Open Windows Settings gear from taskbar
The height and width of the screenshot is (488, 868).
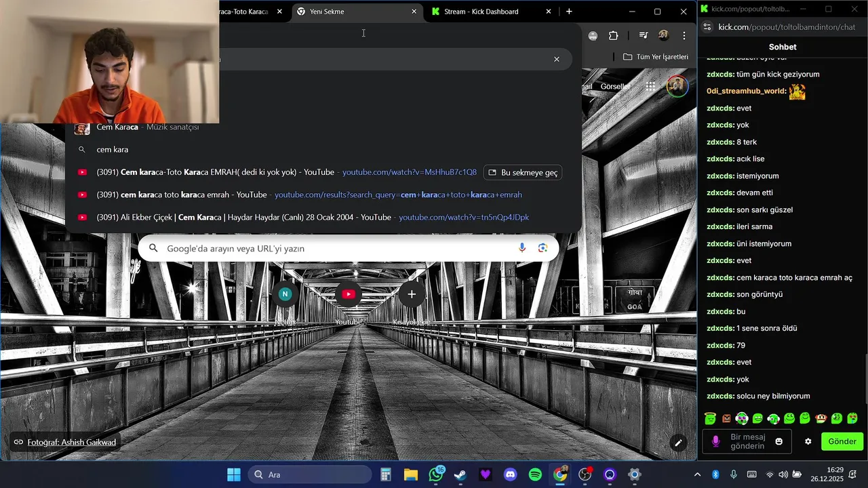click(x=635, y=474)
